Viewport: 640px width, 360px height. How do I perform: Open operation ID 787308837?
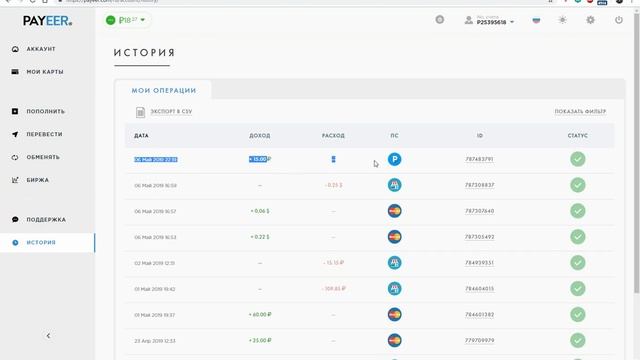[479, 185]
